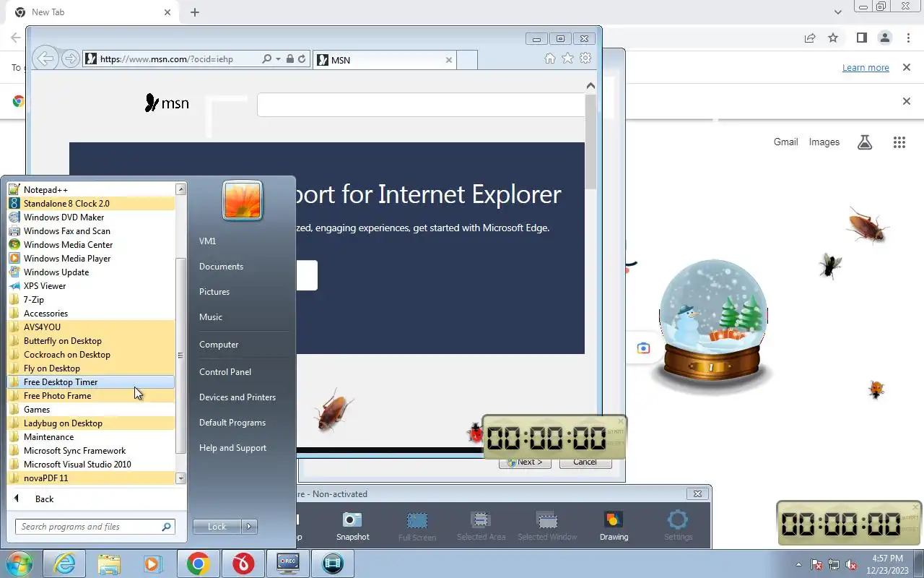
Task: Select Help and Support
Action: [232, 448]
